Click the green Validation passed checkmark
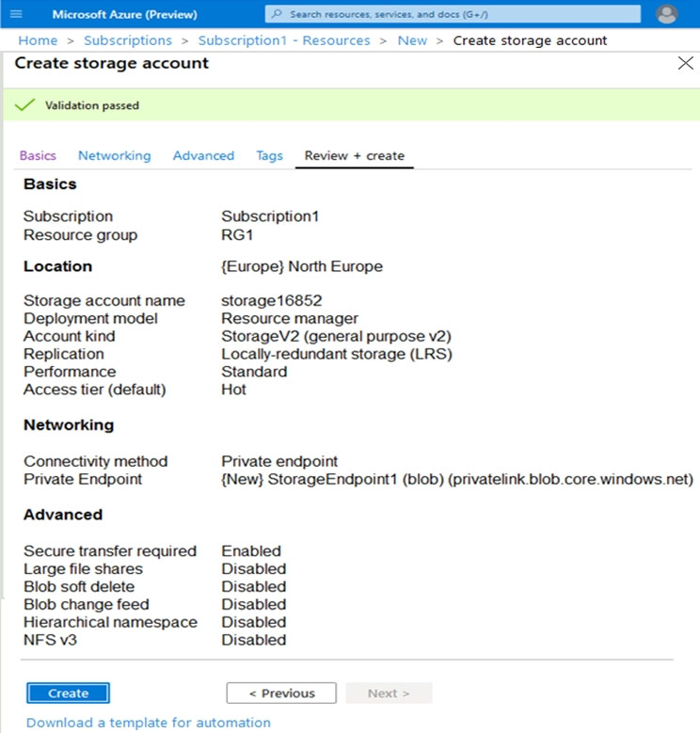Viewport: 700px width, 733px height. tap(25, 105)
